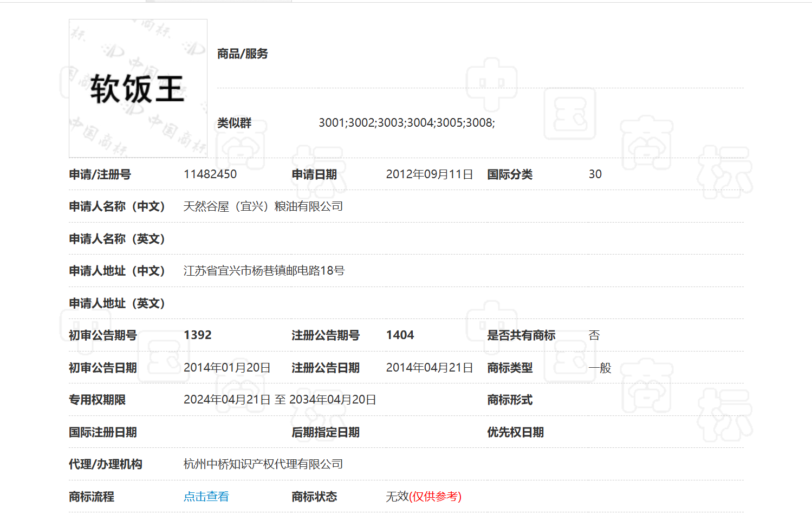Click the 代理/办理机构 label

[106, 464]
